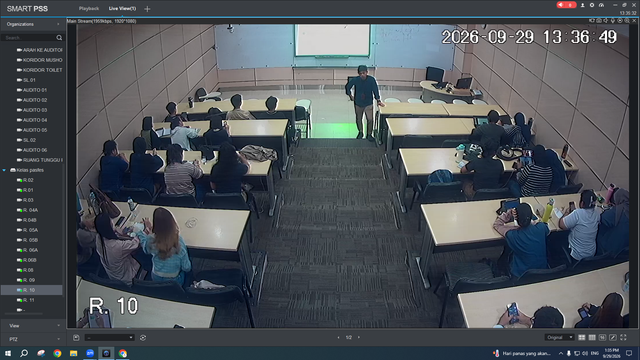Viewport: 640px width, 360px height.
Task: Toggle audio speaker icon in video toolbar
Action: 606,20
